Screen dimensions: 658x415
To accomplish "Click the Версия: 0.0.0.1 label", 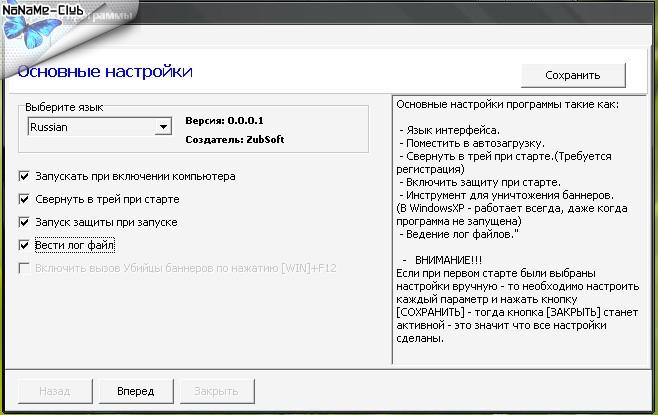I will click(230, 120).
